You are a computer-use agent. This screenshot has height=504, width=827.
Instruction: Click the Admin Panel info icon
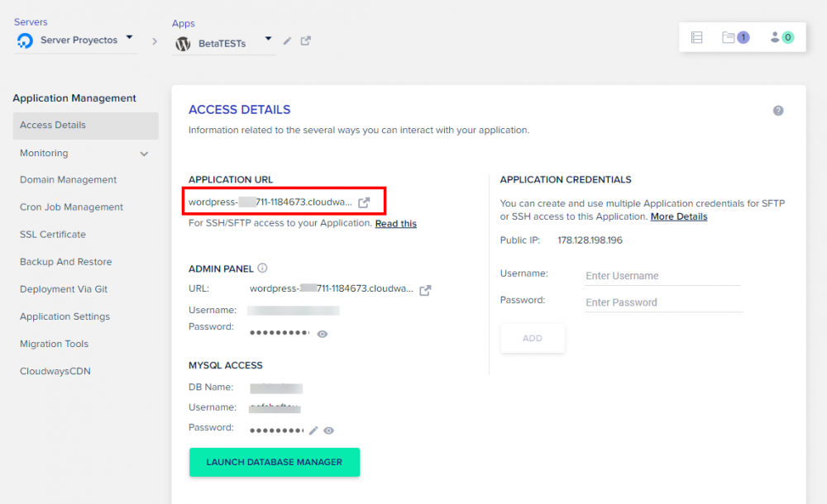pyautogui.click(x=262, y=269)
